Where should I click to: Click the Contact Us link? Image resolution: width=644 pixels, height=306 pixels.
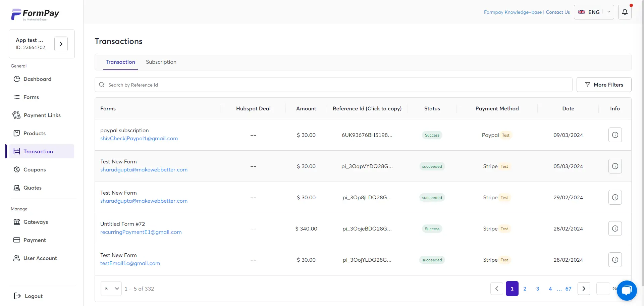(558, 12)
